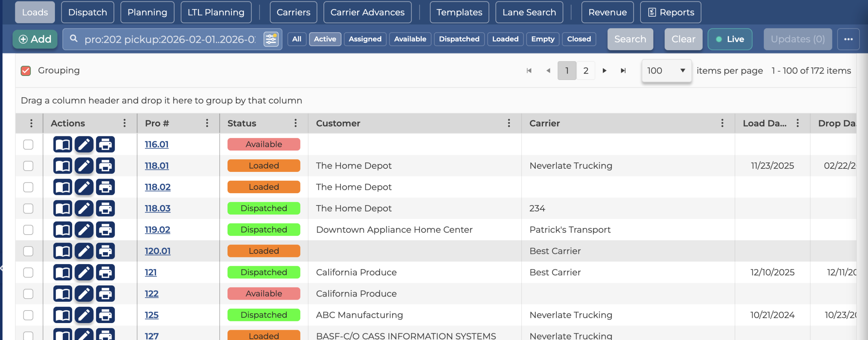The width and height of the screenshot is (868, 340).
Task: Edit load 122 with the pencil icon
Action: point(84,294)
